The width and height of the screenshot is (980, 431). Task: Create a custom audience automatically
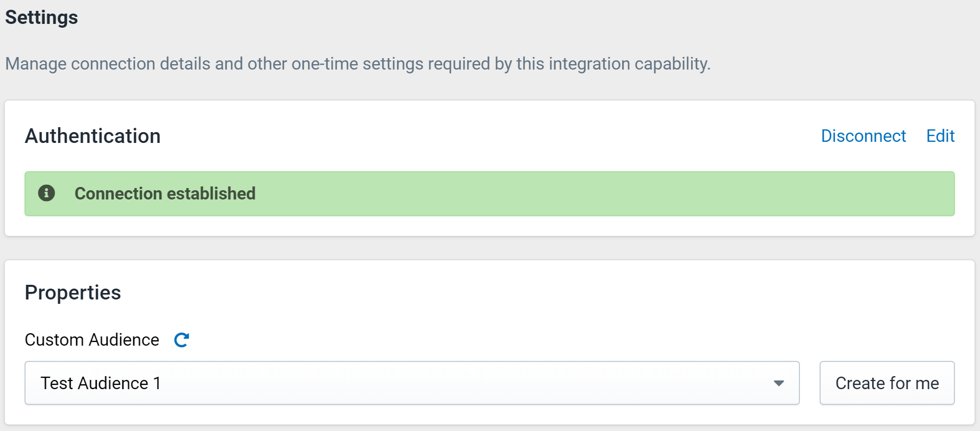(887, 383)
